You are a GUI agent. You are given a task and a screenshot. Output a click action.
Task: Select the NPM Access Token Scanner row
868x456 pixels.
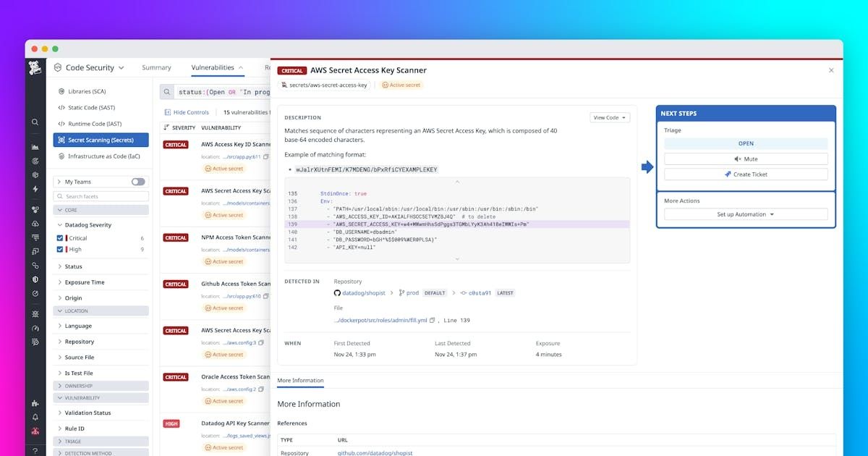pyautogui.click(x=214, y=250)
